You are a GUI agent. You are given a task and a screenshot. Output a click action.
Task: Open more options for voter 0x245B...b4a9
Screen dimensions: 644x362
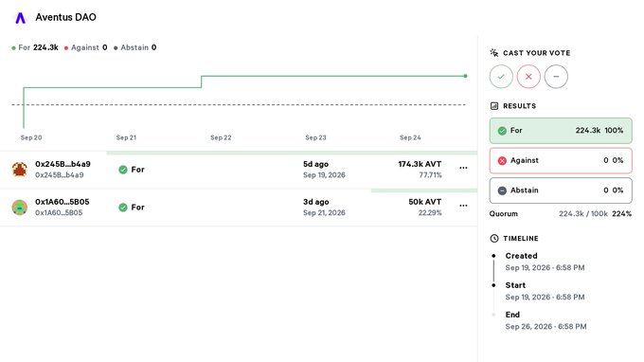tap(463, 168)
